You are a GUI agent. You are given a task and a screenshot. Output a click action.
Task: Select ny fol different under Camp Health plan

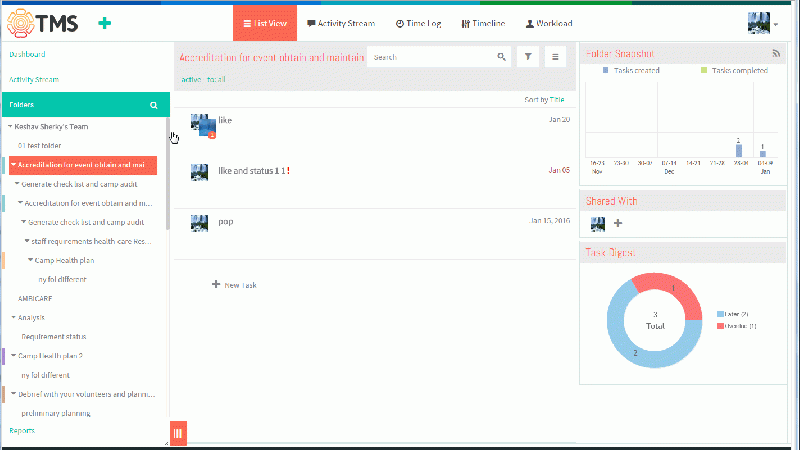(x=62, y=280)
